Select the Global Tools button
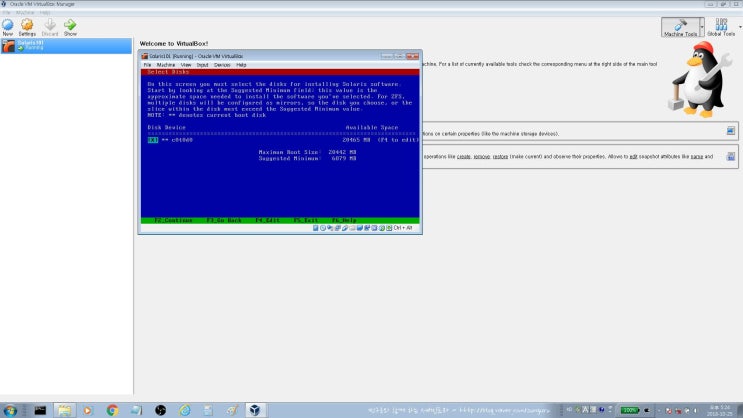This screenshot has height=418, width=743. coord(721,27)
